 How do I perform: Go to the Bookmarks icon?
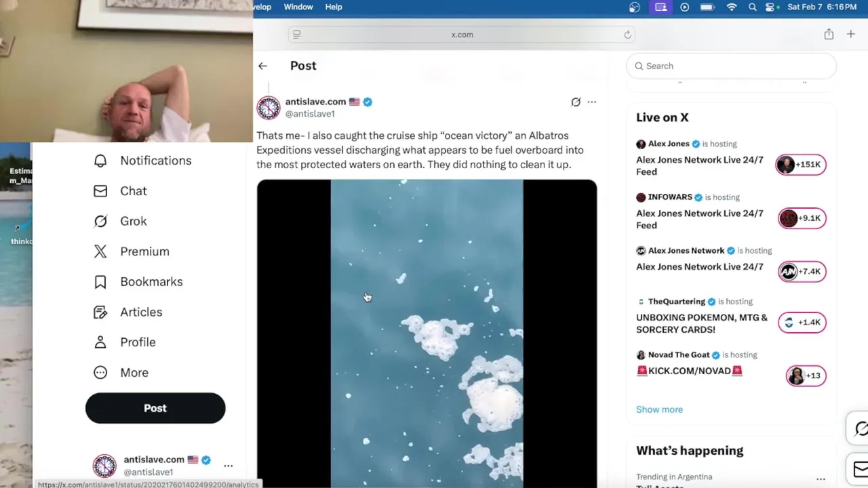pos(100,282)
